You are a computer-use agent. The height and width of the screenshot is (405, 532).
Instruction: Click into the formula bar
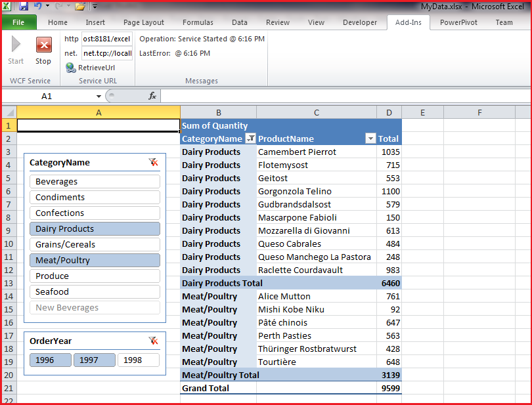point(345,96)
